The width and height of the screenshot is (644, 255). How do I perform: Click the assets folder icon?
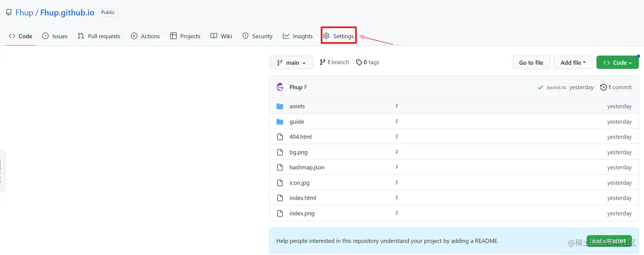pos(280,106)
